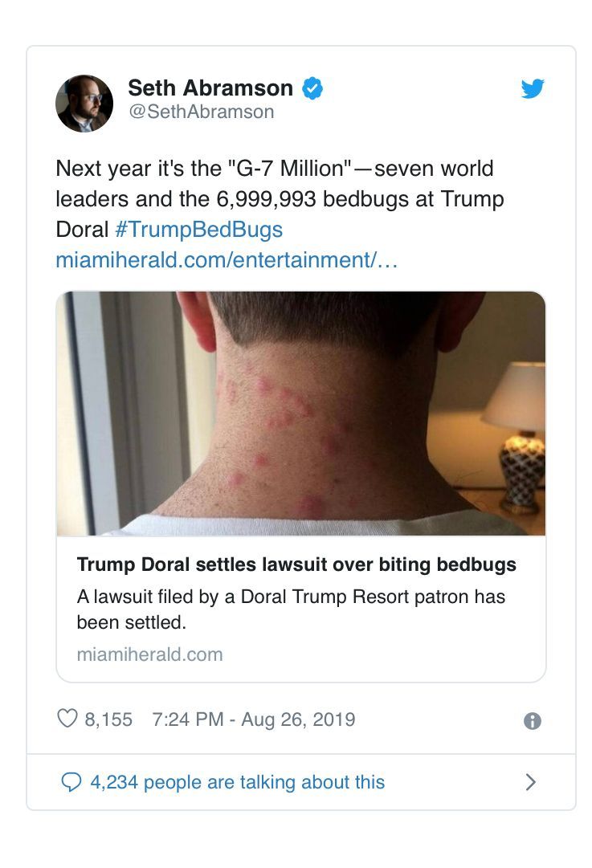Image resolution: width=592 pixels, height=868 pixels.
Task: Click the blue verified checkmark badge
Action: 312,88
